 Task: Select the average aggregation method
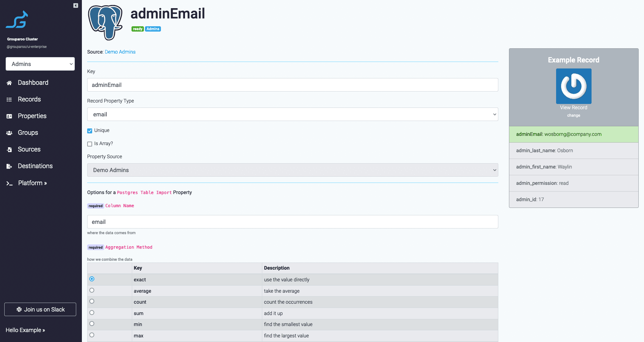92,290
